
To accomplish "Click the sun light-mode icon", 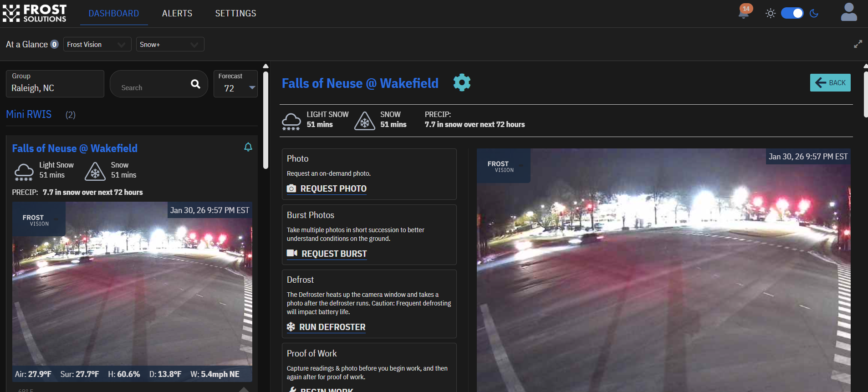I will [x=771, y=13].
